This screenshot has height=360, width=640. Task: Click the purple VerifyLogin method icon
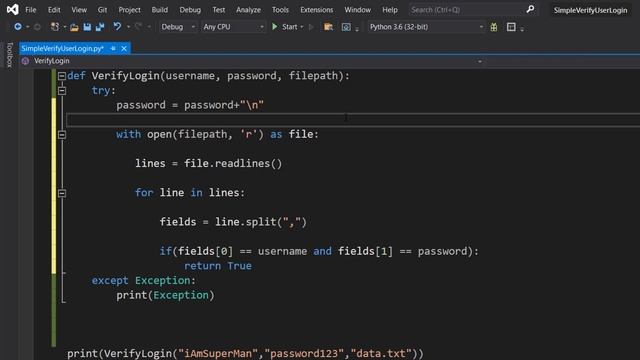(x=25, y=61)
